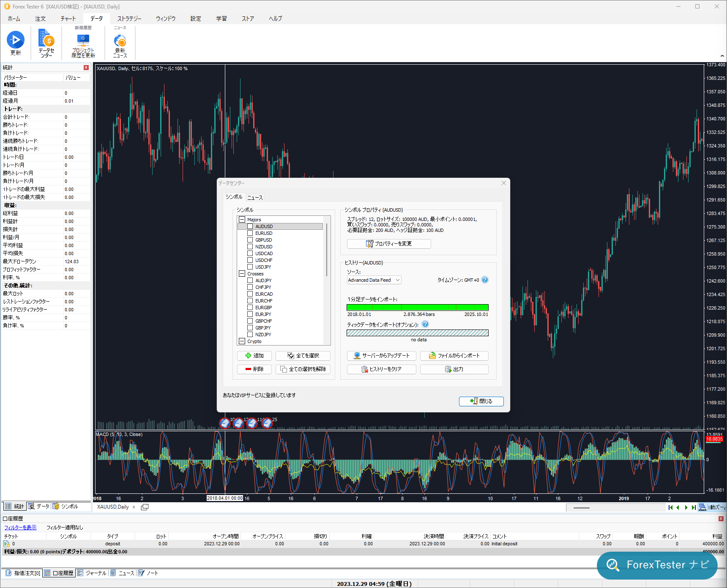Click サーバーからアップデート button
Screen dimensions: 727x588
(382, 356)
